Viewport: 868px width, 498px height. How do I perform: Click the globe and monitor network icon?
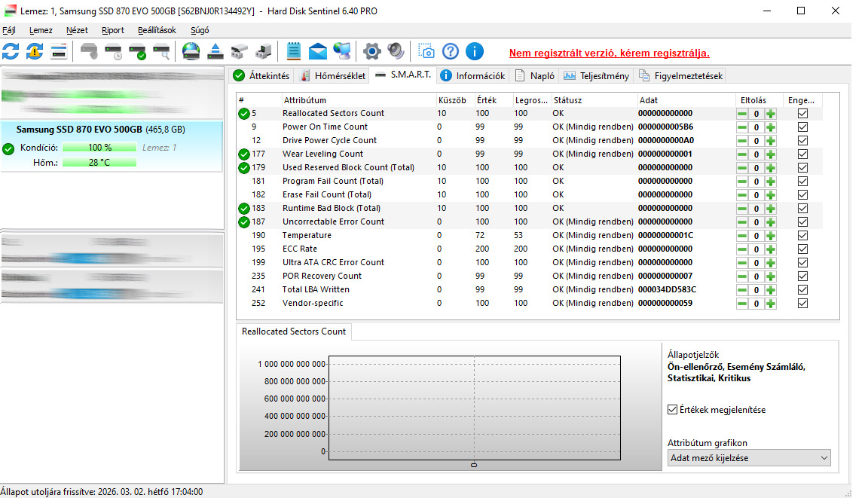pos(342,51)
